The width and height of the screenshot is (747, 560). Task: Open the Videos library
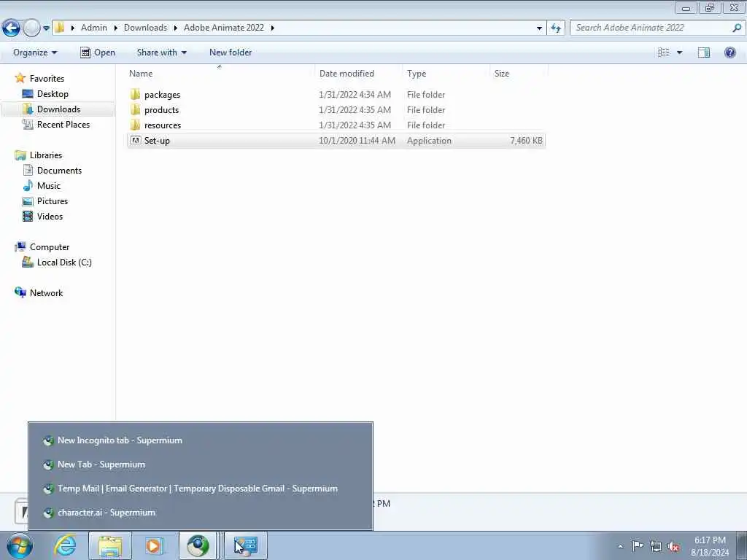pos(50,216)
